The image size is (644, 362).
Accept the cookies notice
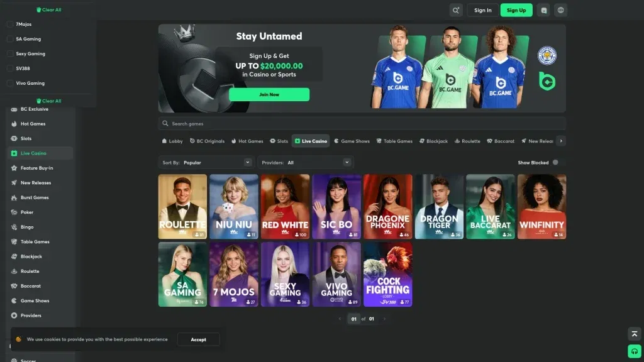198,339
